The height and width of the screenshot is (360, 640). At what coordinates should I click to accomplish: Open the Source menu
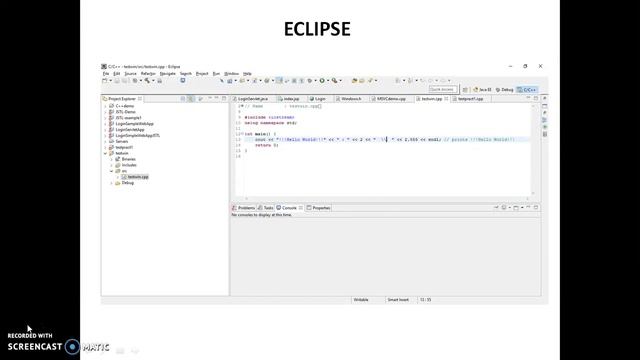tap(131, 74)
